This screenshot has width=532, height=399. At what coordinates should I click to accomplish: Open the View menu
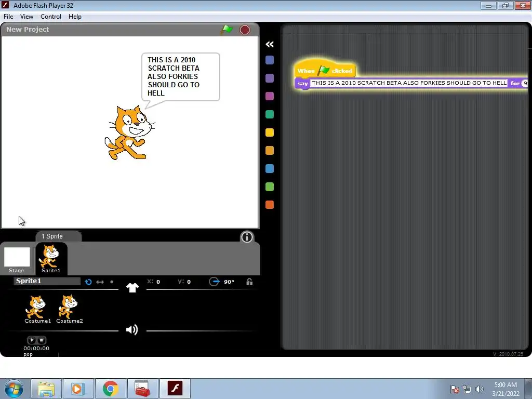click(26, 16)
